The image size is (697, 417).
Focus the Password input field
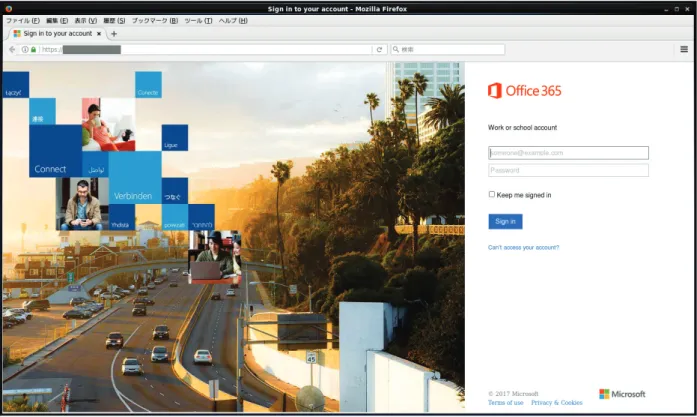[x=569, y=170]
